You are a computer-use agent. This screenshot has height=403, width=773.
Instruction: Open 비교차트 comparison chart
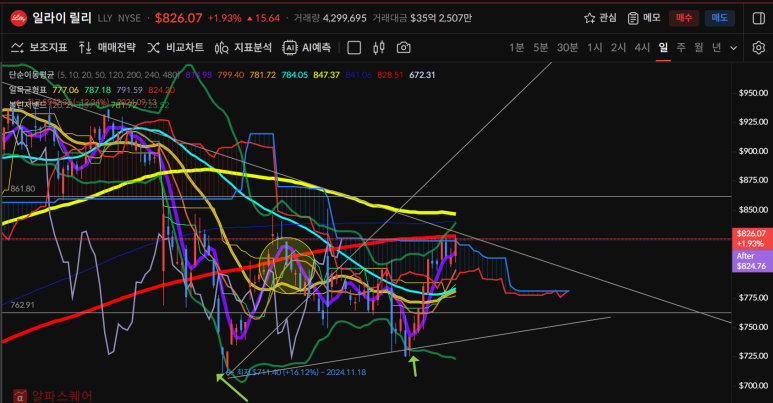pos(176,48)
